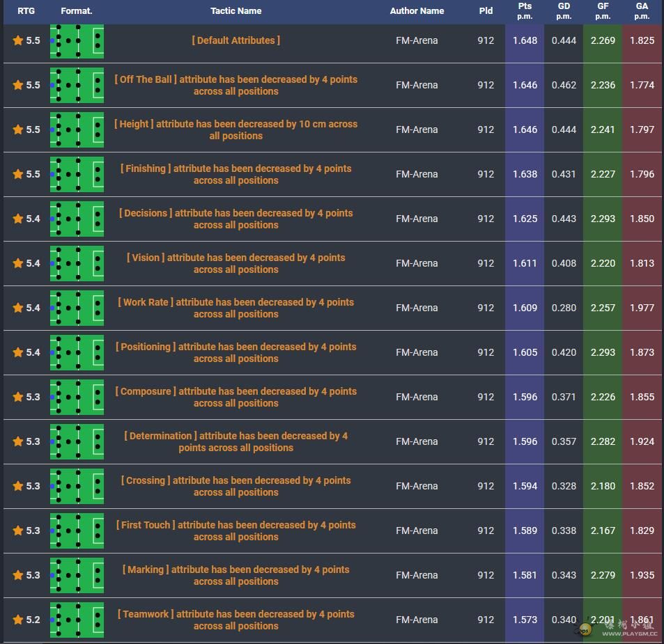
Task: Click the star rating icon in Default Attributes row
Action: pyautogui.click(x=18, y=40)
